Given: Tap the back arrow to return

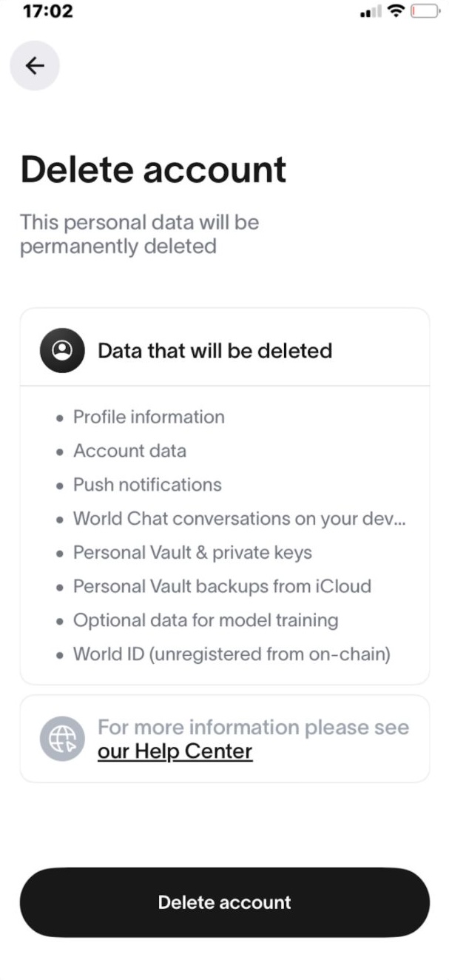Looking at the screenshot, I should (34, 65).
